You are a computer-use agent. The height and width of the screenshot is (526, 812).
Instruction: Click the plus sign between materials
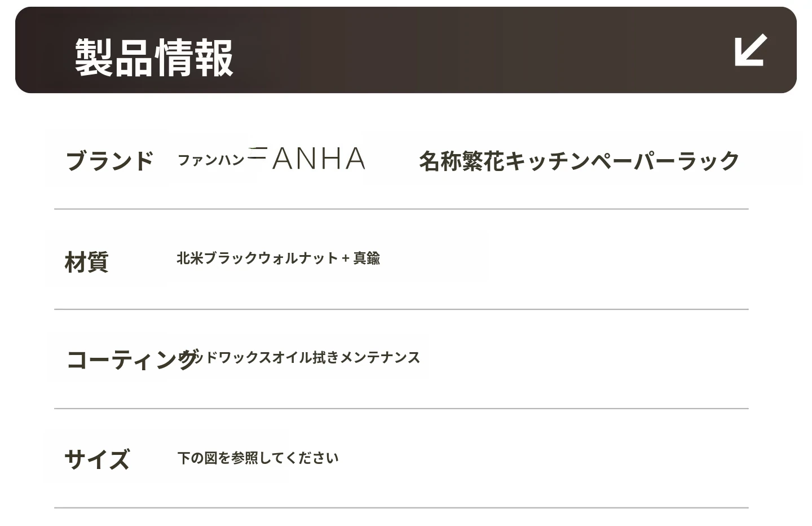346,259
